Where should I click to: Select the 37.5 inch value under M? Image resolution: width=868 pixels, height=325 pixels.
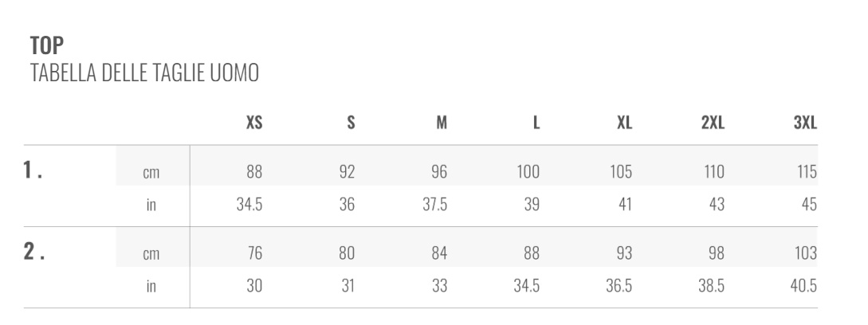pyautogui.click(x=434, y=204)
